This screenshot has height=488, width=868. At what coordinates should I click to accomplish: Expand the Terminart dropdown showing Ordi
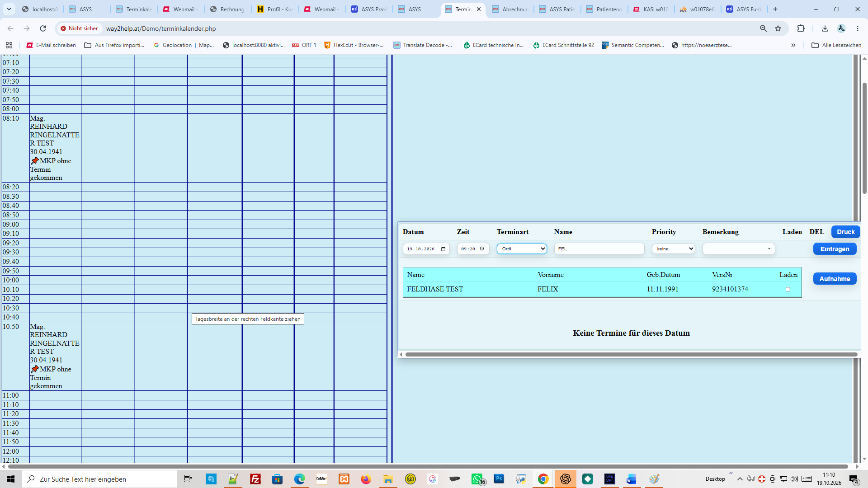tap(522, 249)
